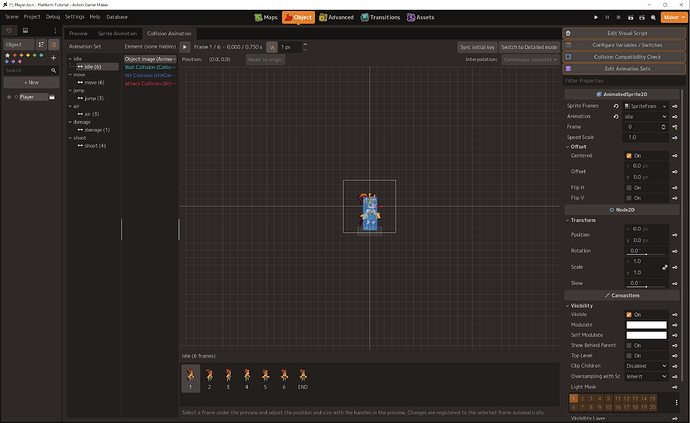Open the Sprite Frames dropdown
Screen dimensions: 690x423
pyautogui.click(x=646, y=106)
